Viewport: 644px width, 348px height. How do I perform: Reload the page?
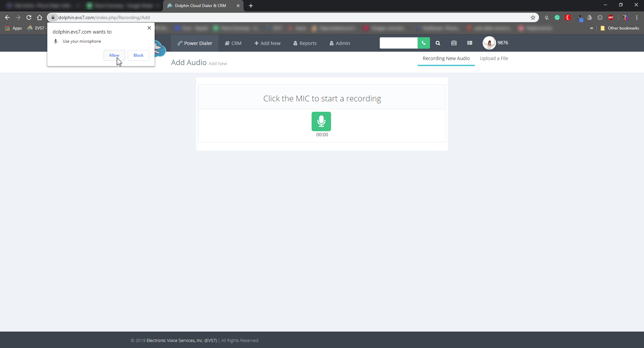pyautogui.click(x=29, y=17)
